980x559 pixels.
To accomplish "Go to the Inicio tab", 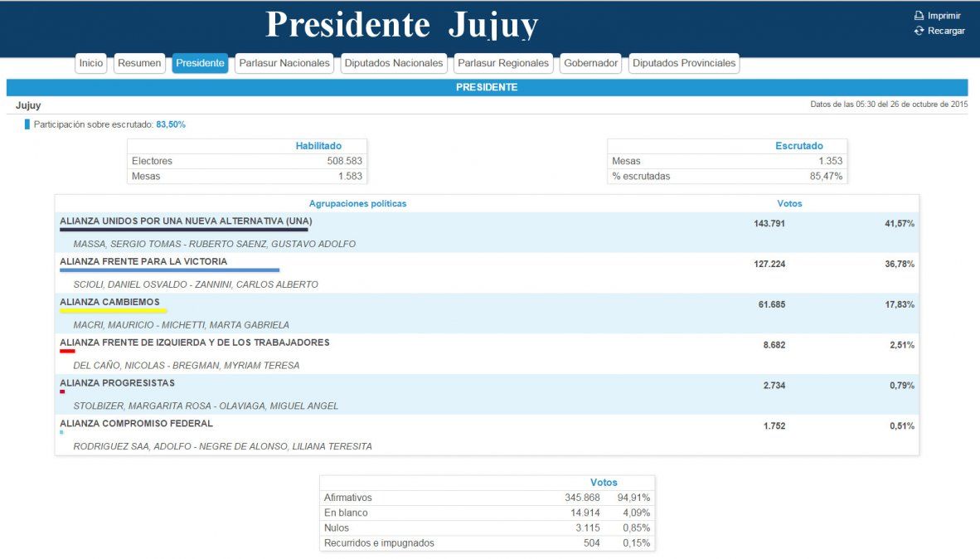I will pos(91,63).
